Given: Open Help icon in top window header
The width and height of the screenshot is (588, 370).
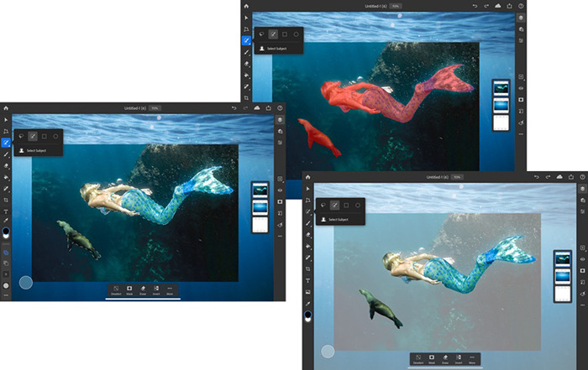Looking at the screenshot, I should click(x=520, y=6).
